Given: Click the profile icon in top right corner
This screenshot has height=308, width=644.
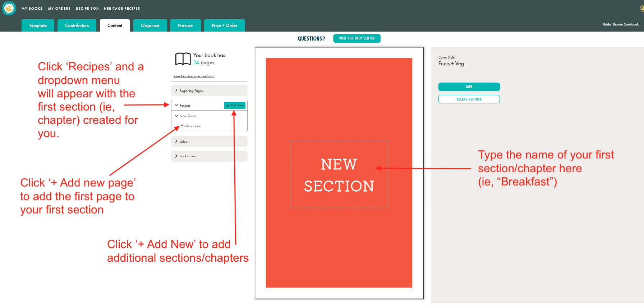Looking at the screenshot, I should (x=642, y=8).
